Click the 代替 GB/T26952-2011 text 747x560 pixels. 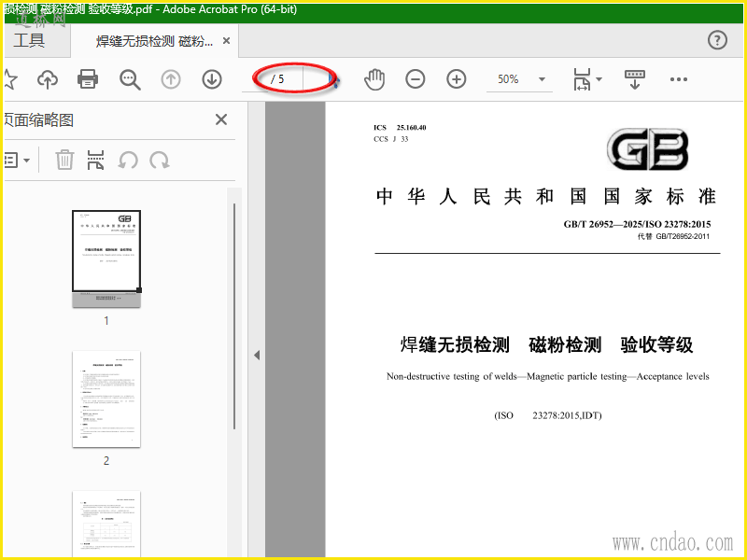point(673,237)
